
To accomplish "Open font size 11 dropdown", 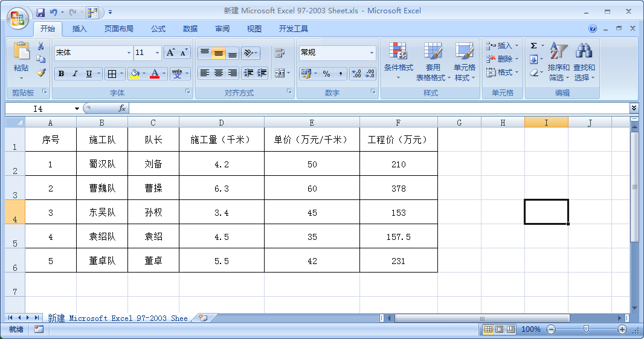I will coord(157,53).
